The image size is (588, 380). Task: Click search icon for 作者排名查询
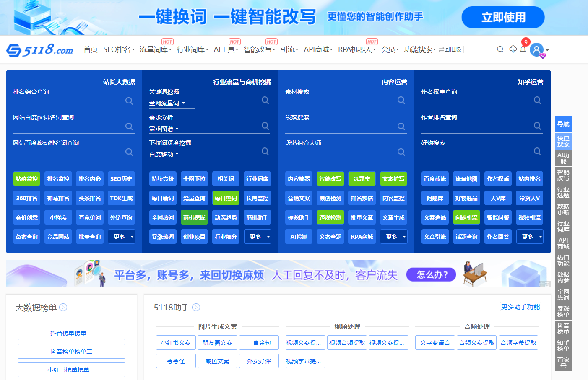click(x=537, y=126)
